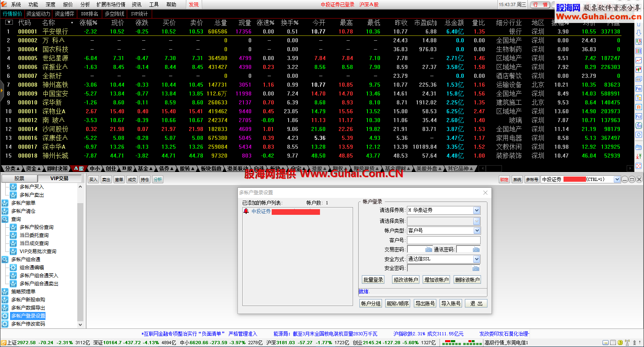Click the F10 info icon

639,88
